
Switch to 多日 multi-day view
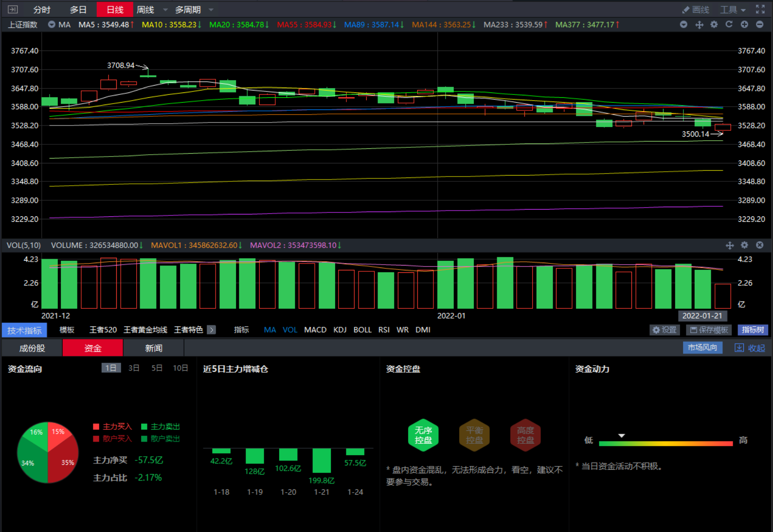[78, 10]
